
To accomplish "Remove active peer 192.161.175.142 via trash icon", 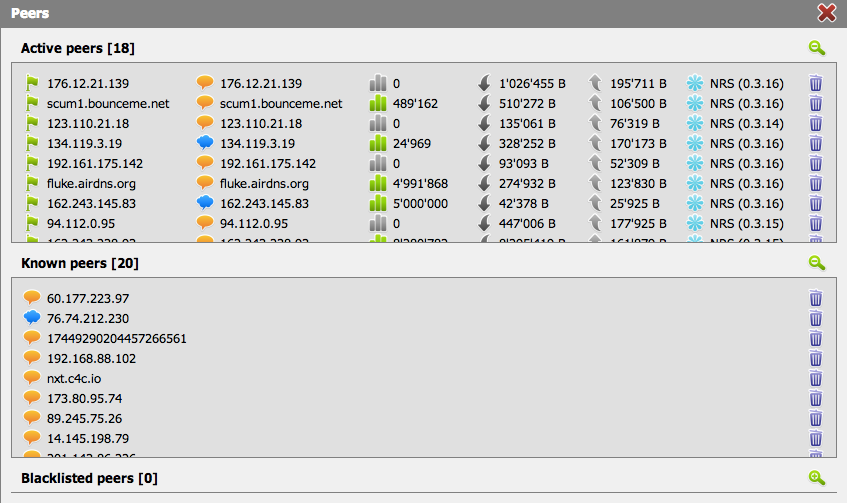I will click(816, 163).
